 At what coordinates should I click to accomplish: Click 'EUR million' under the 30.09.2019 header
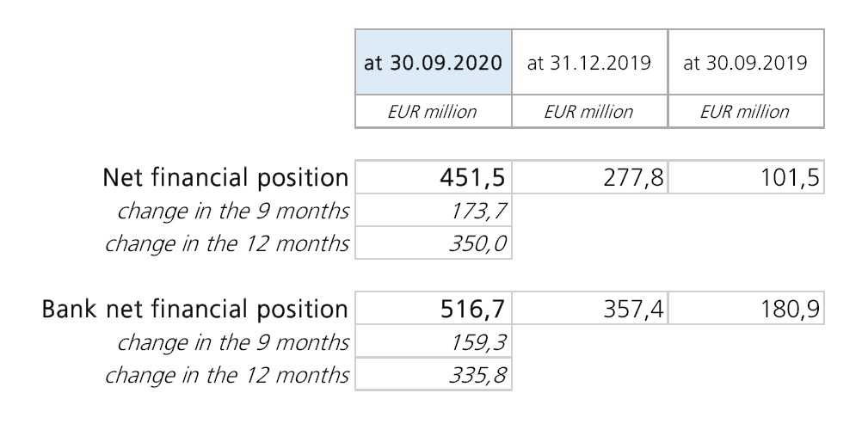tap(745, 112)
